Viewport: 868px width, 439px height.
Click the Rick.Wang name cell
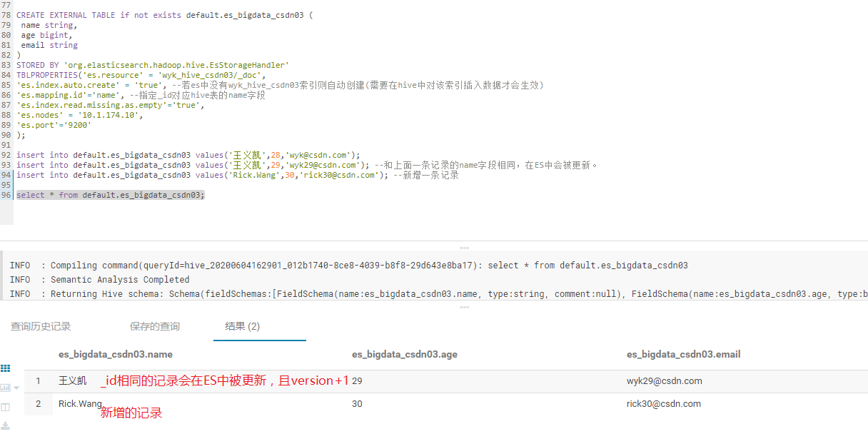[81, 404]
